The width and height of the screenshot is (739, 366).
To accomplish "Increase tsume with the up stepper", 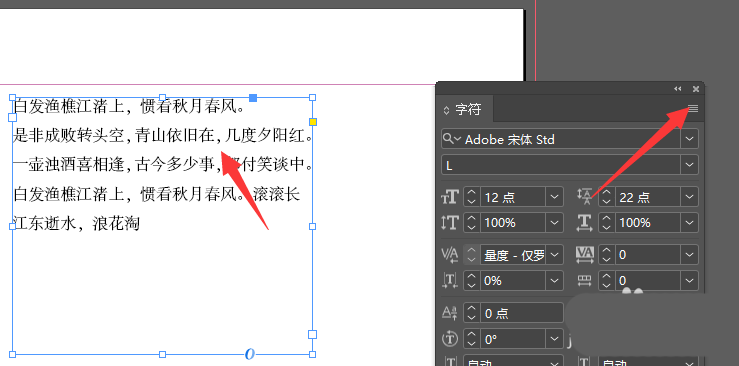I will [471, 276].
